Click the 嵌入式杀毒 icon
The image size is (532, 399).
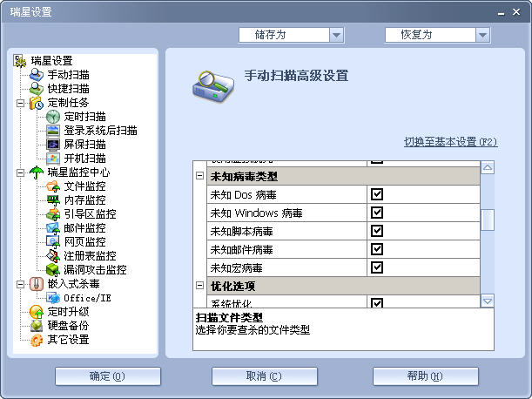37,284
